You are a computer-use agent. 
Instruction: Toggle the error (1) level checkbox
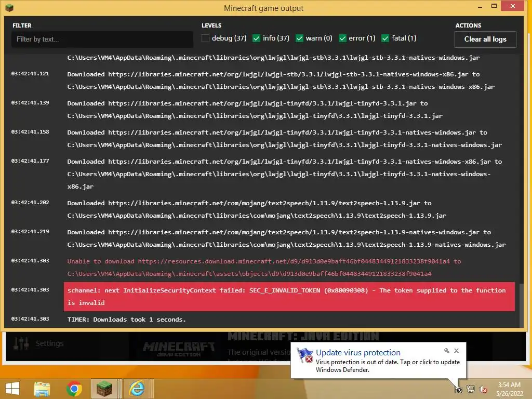[x=343, y=38]
